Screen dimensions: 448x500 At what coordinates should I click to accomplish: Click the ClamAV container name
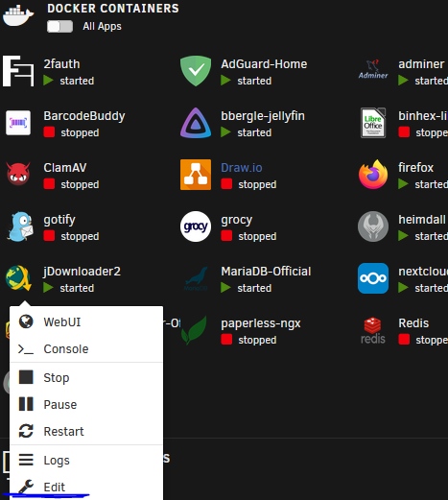click(x=65, y=168)
